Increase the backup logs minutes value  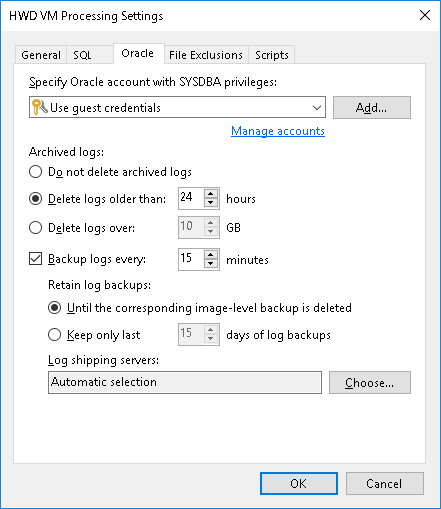(x=211, y=255)
